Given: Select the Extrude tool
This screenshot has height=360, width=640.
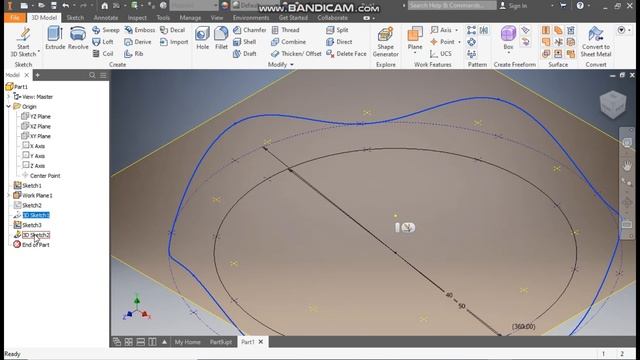Looking at the screenshot, I should (55, 38).
